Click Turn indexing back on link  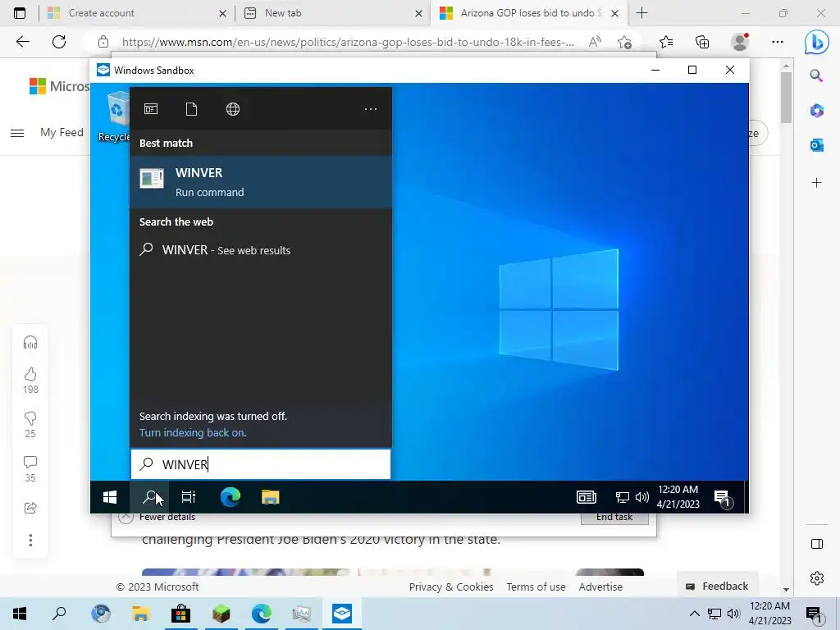193,433
